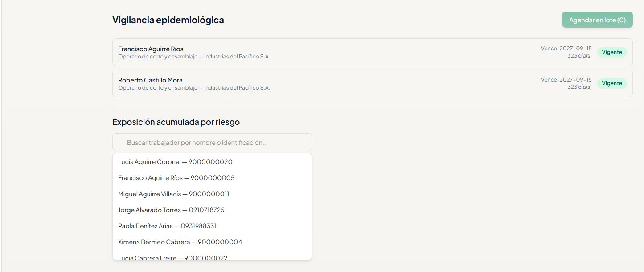Open the Roberto Castillo Mora surveillance card name
This screenshot has height=272, width=644.
pos(150,80)
